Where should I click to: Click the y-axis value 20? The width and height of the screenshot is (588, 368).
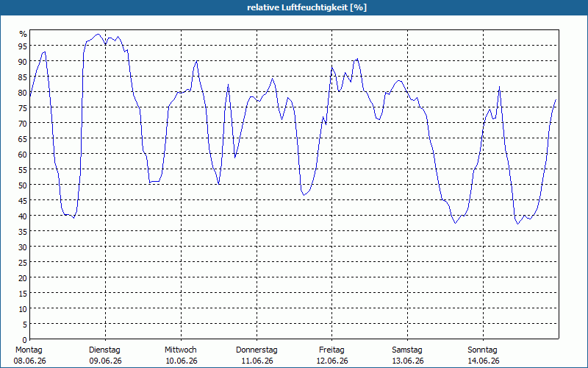(x=23, y=278)
